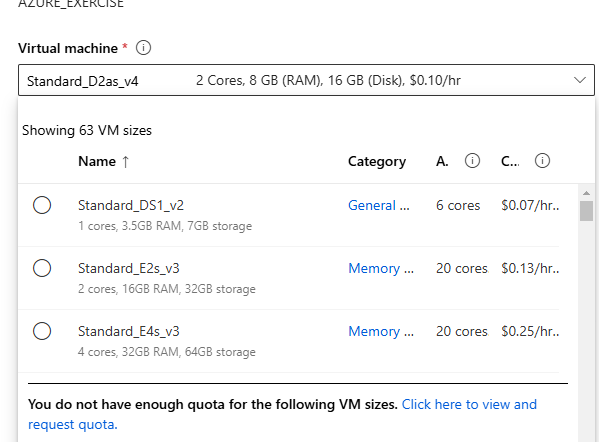This screenshot has width=599, height=442.
Task: Sort the list by the Name column header
Action: coord(97,162)
